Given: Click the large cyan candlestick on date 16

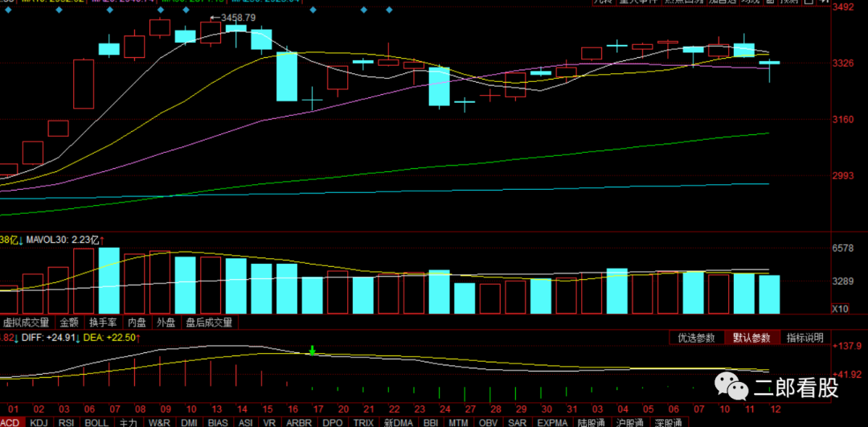Looking at the screenshot, I should (x=287, y=76).
